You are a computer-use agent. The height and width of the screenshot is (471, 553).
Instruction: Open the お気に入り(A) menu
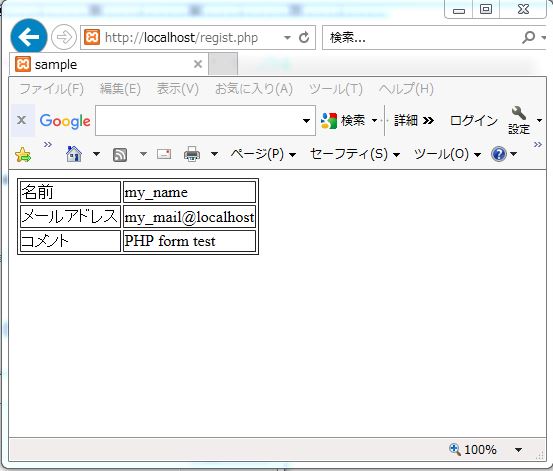[254, 89]
